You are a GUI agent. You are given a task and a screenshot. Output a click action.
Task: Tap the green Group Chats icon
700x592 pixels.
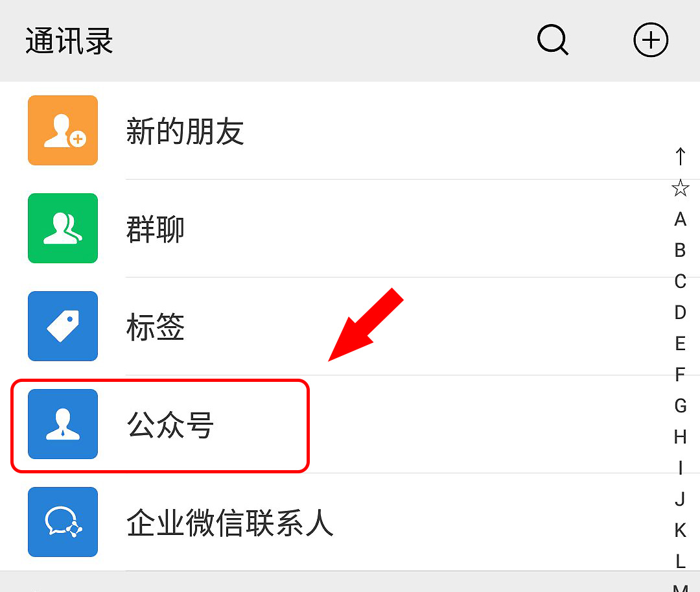[x=63, y=228]
